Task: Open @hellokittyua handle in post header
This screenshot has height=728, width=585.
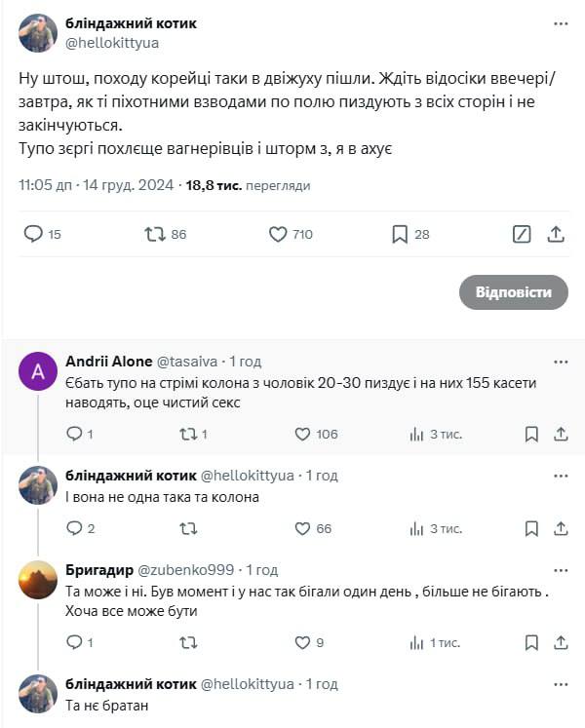Action: click(x=112, y=42)
